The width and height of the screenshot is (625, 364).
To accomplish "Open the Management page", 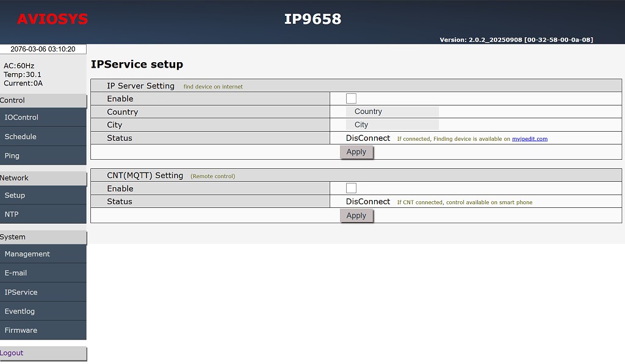I will click(x=43, y=254).
